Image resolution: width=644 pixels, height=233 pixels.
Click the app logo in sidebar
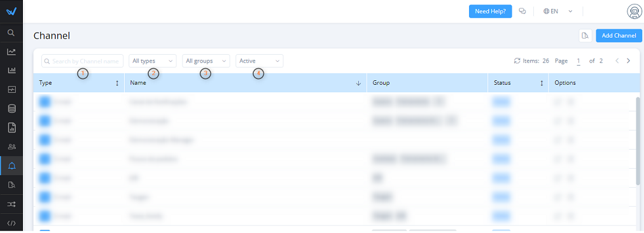pos(11,11)
